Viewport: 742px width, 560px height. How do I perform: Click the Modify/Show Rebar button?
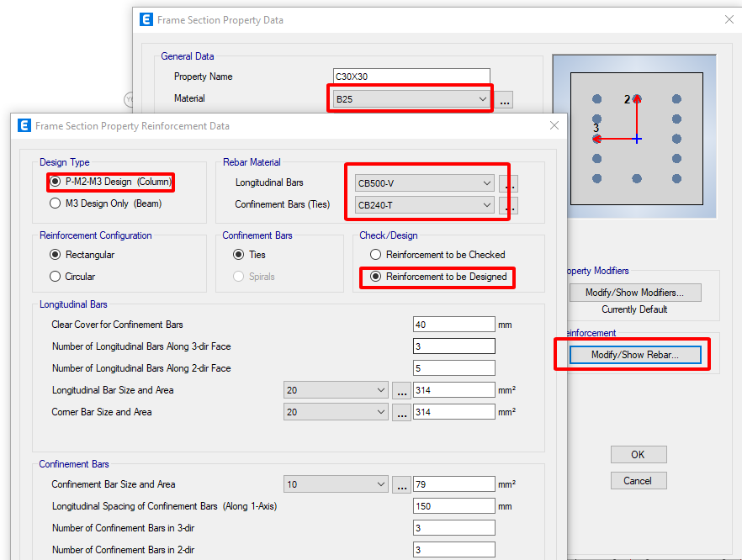pyautogui.click(x=634, y=355)
